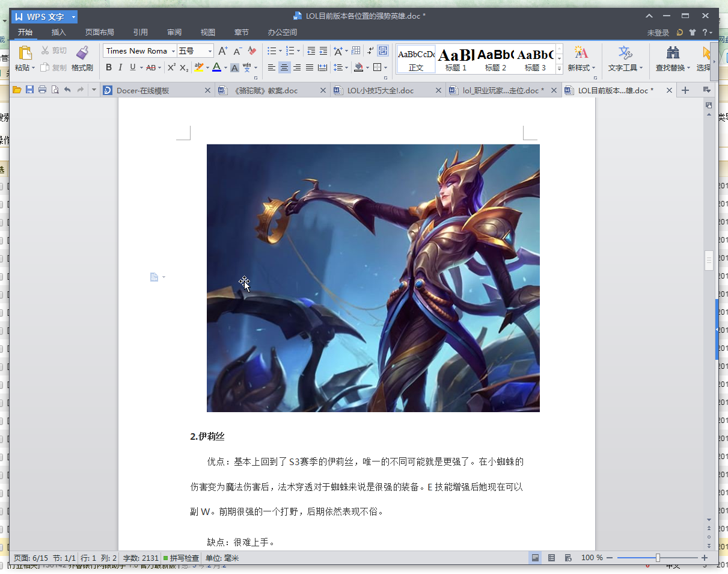This screenshot has height=574, width=728.
Task: Click the Paste (粘贴) clipboard icon
Action: pos(25,53)
